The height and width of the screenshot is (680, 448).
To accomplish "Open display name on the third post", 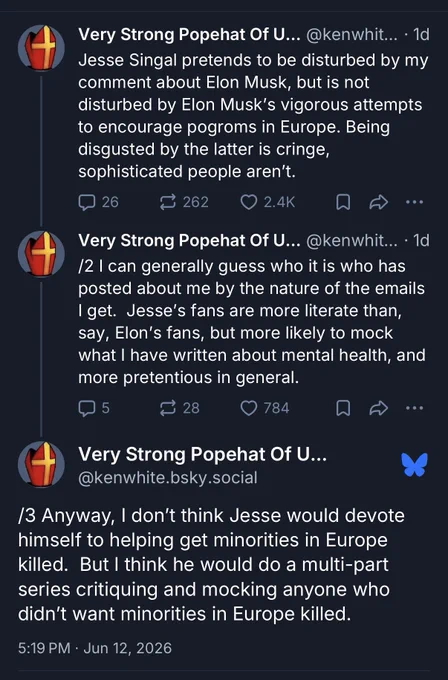I will pos(203,454).
